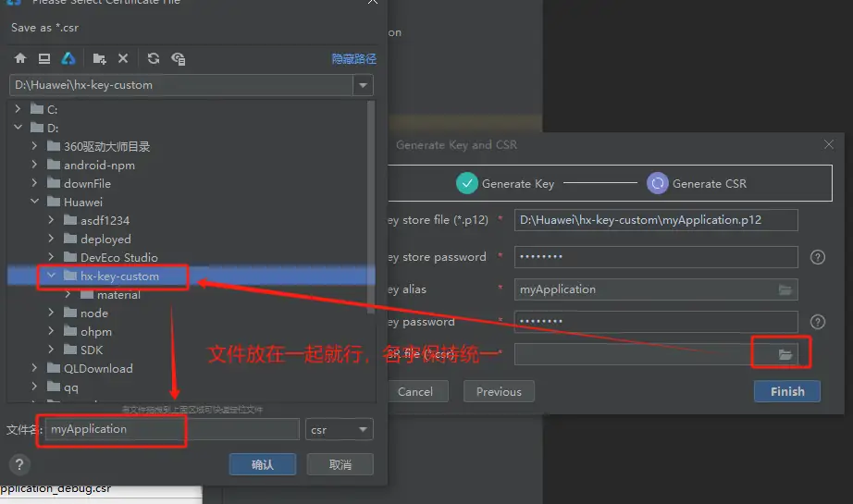Click the desktop directory icon

[43, 58]
